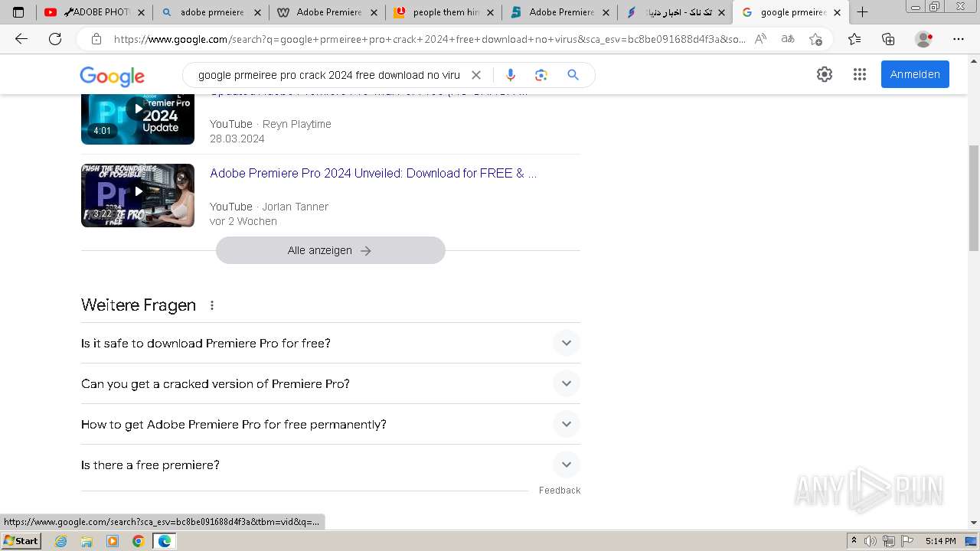This screenshot has height=551, width=980.
Task: Click the browser profile avatar
Action: pos(924,39)
